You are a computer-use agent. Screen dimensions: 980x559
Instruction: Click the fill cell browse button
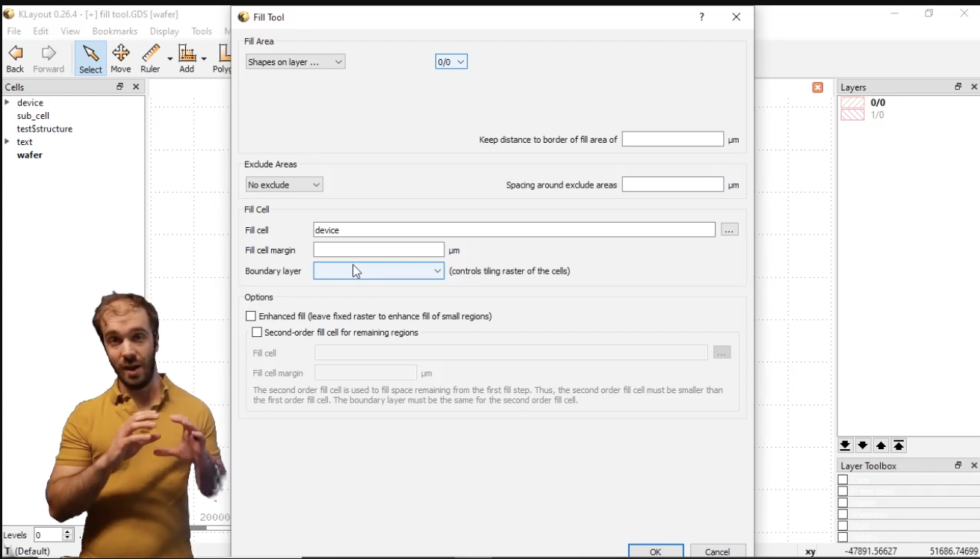coord(729,229)
